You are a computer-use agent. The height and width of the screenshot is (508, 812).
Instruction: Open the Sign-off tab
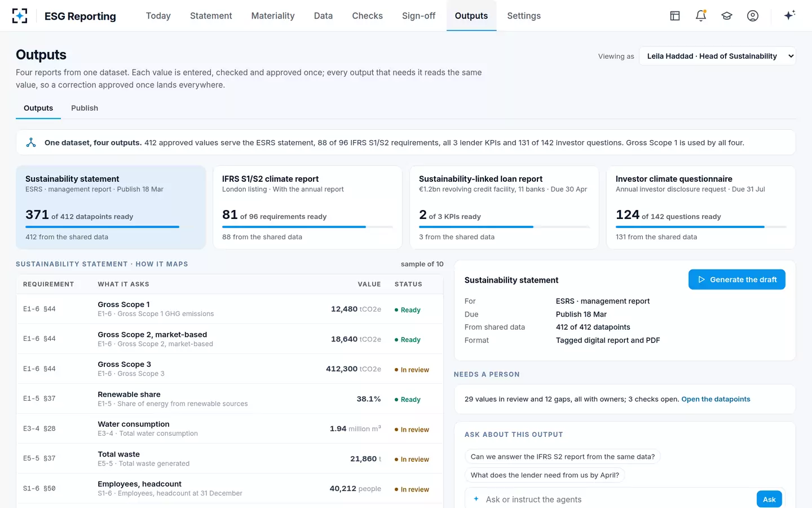418,16
